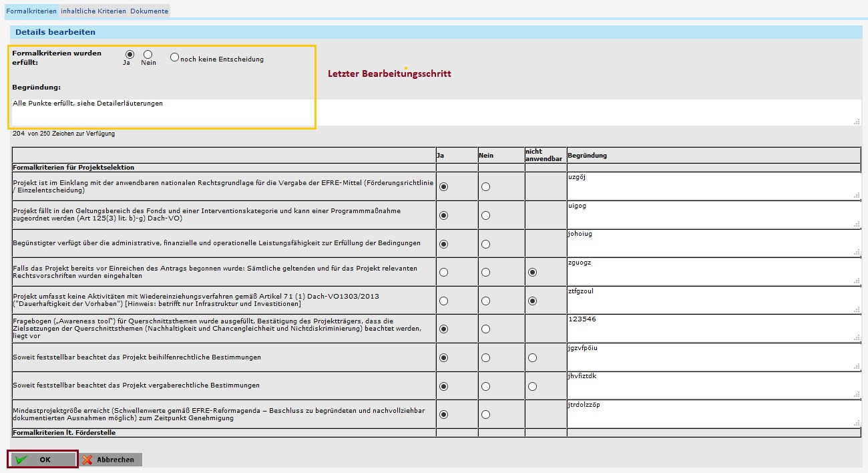Select Ja for beihilfenrechtliche Bestimmungen row
This screenshot has width=868, height=473.
click(444, 357)
